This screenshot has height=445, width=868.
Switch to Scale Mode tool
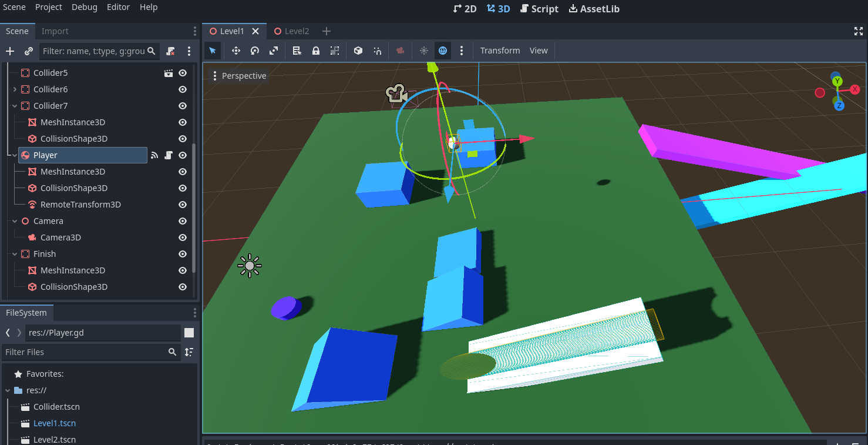pos(274,51)
